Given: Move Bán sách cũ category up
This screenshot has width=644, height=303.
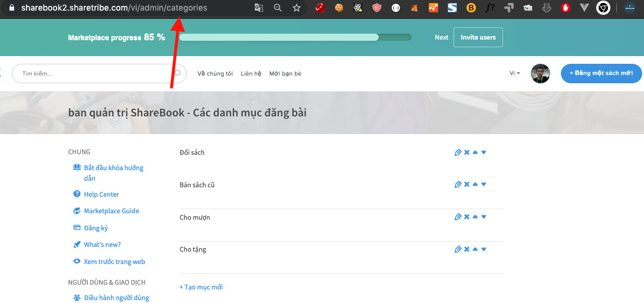Looking at the screenshot, I should point(475,185).
